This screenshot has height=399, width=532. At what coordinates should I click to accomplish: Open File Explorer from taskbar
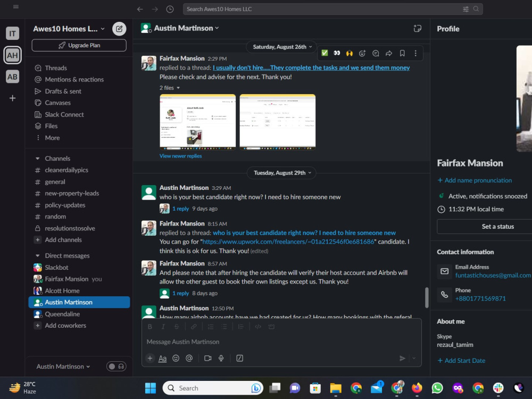click(336, 388)
